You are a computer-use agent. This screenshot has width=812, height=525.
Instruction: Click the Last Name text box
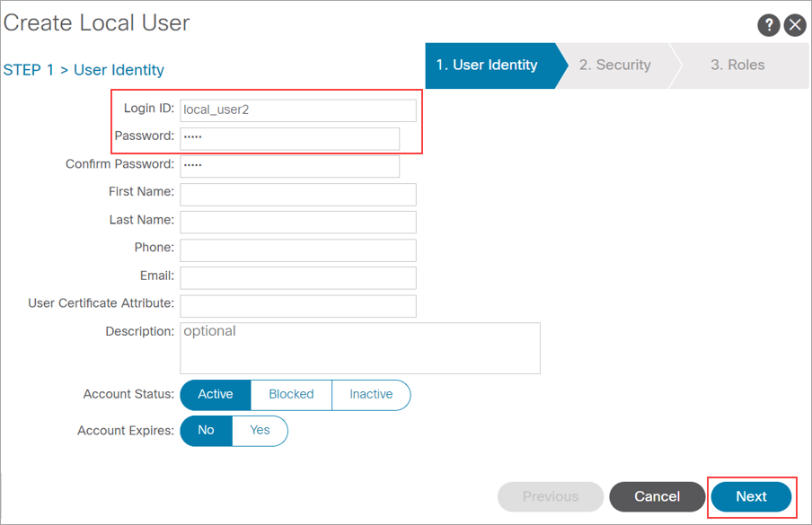[x=297, y=223]
